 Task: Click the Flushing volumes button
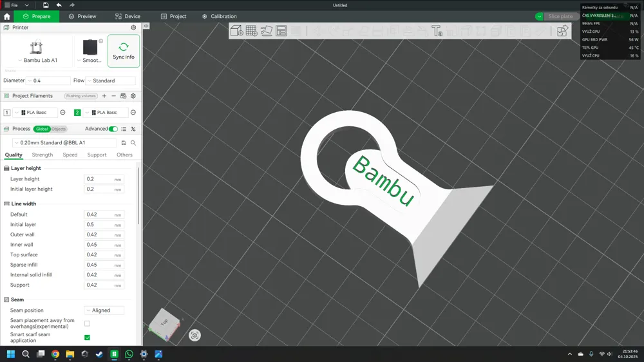tap(81, 96)
